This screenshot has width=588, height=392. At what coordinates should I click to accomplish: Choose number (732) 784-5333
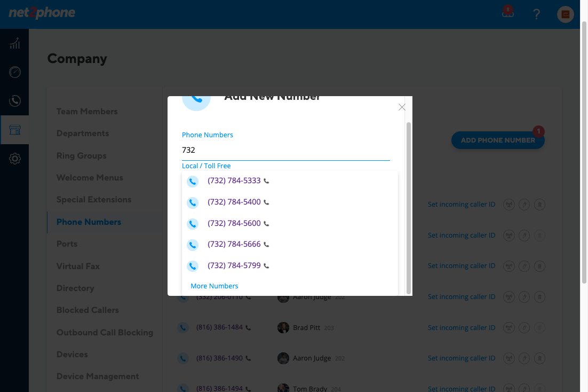(234, 181)
